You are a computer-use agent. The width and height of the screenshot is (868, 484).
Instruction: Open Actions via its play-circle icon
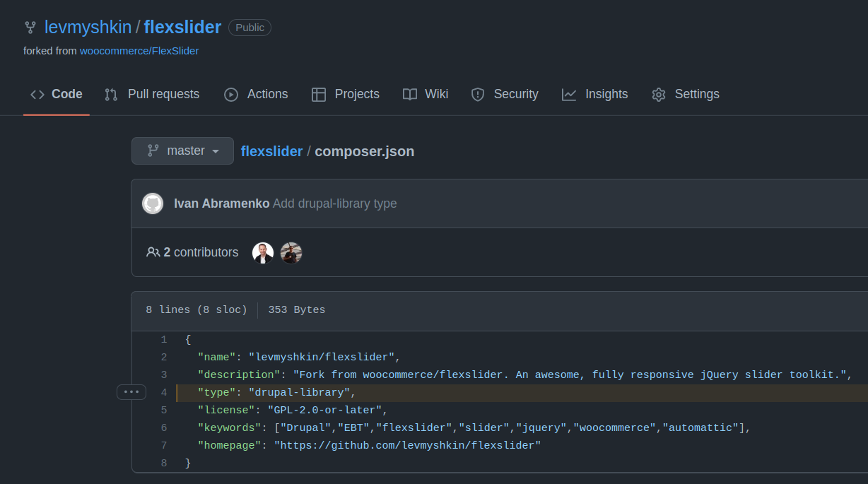(x=230, y=93)
